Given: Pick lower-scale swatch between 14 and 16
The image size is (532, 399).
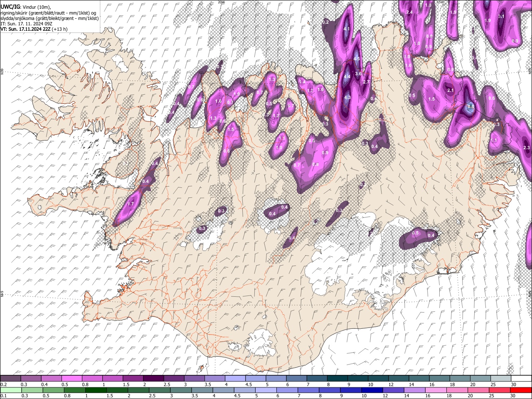Looking at the screenshot, I should tap(415, 390).
